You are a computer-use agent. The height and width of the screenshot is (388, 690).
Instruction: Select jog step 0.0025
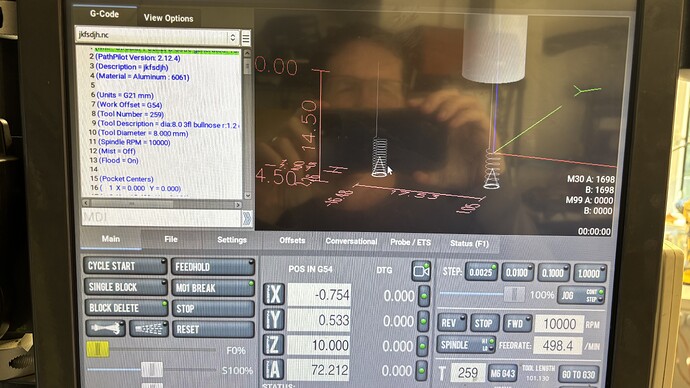[x=481, y=272]
